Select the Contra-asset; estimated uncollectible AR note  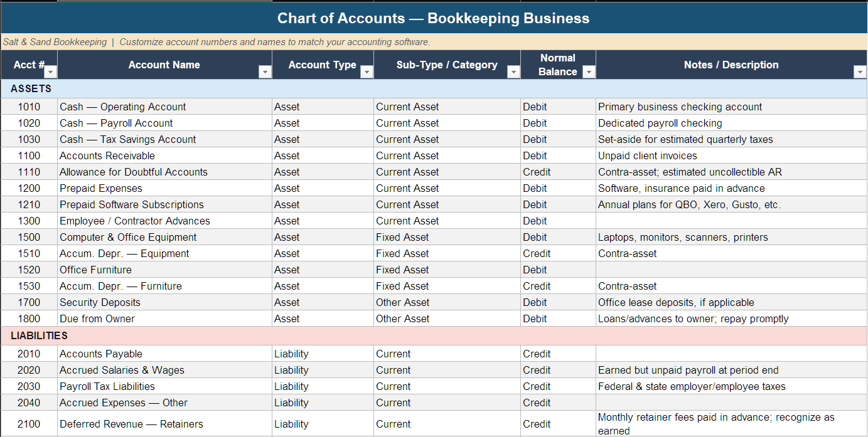point(732,172)
